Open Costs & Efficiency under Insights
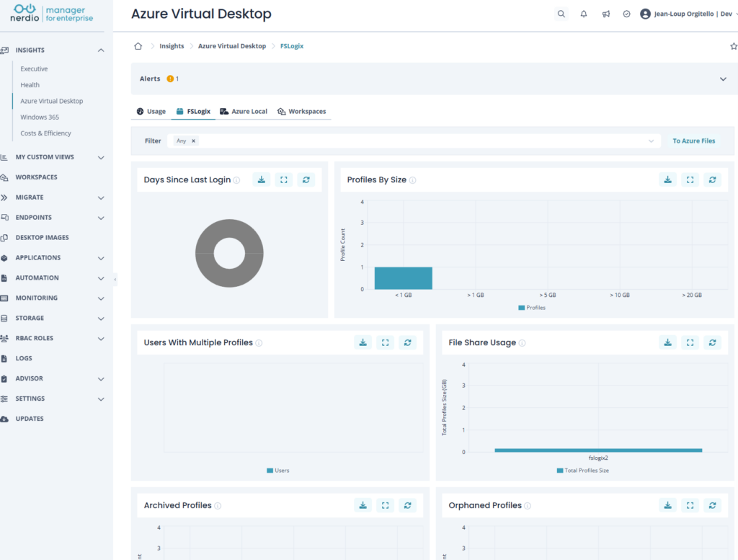 [45, 133]
